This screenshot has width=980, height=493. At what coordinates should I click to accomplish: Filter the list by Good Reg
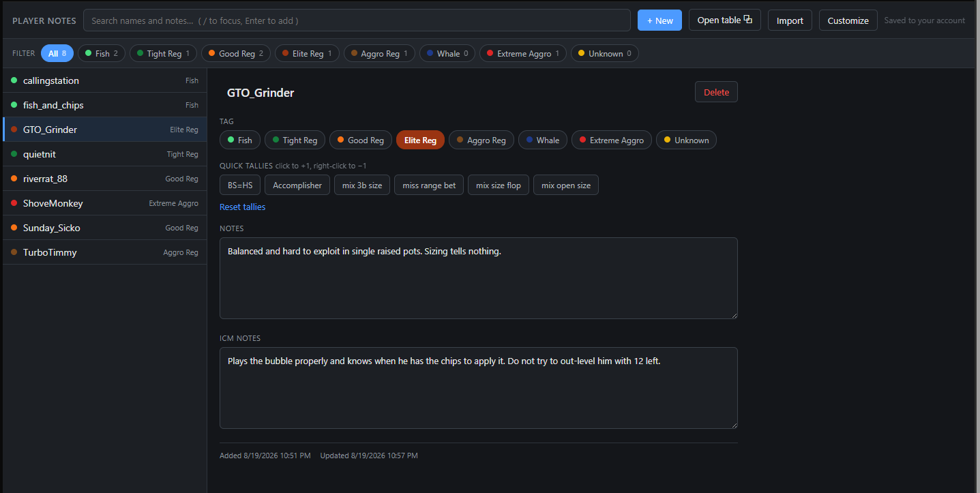(x=236, y=53)
